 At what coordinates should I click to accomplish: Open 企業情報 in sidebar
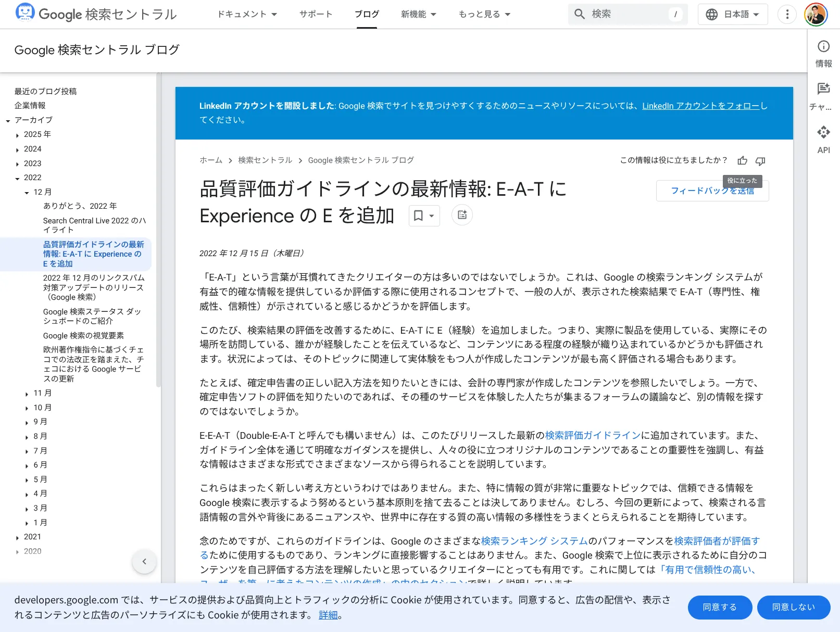click(x=30, y=105)
